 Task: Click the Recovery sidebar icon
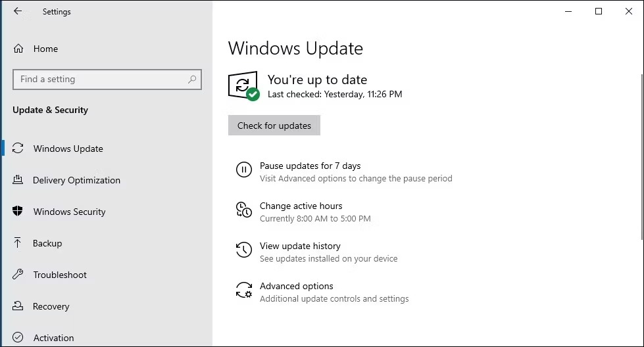[x=18, y=306]
